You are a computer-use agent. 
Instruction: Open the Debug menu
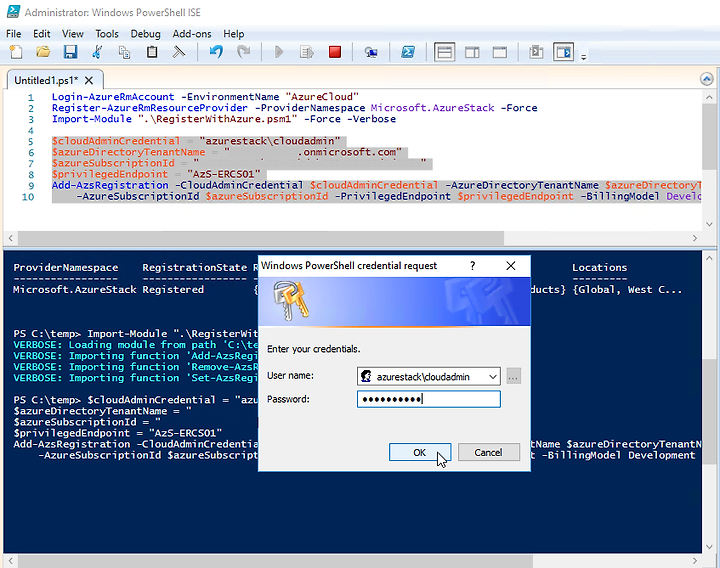tap(146, 34)
